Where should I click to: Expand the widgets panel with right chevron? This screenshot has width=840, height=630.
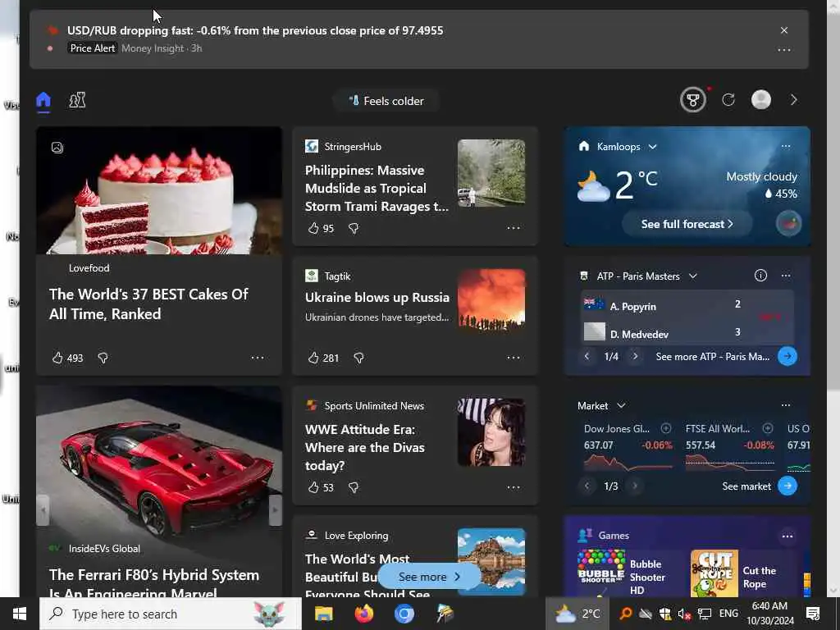coord(794,99)
